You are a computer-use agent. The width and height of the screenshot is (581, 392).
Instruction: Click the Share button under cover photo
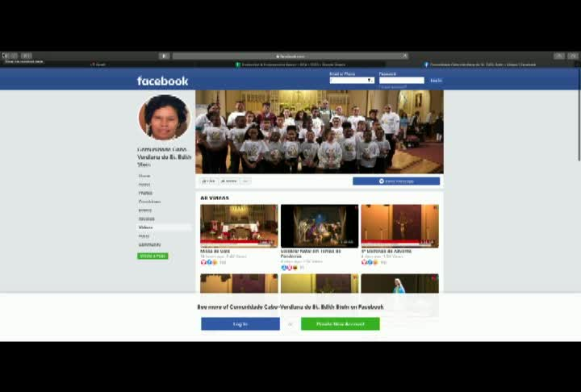(229, 181)
